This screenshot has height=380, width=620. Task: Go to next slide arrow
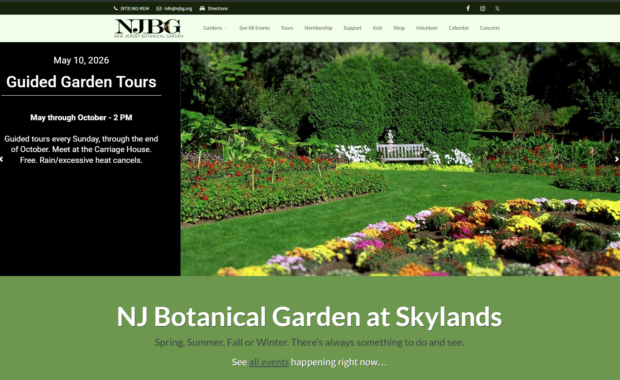[616, 159]
